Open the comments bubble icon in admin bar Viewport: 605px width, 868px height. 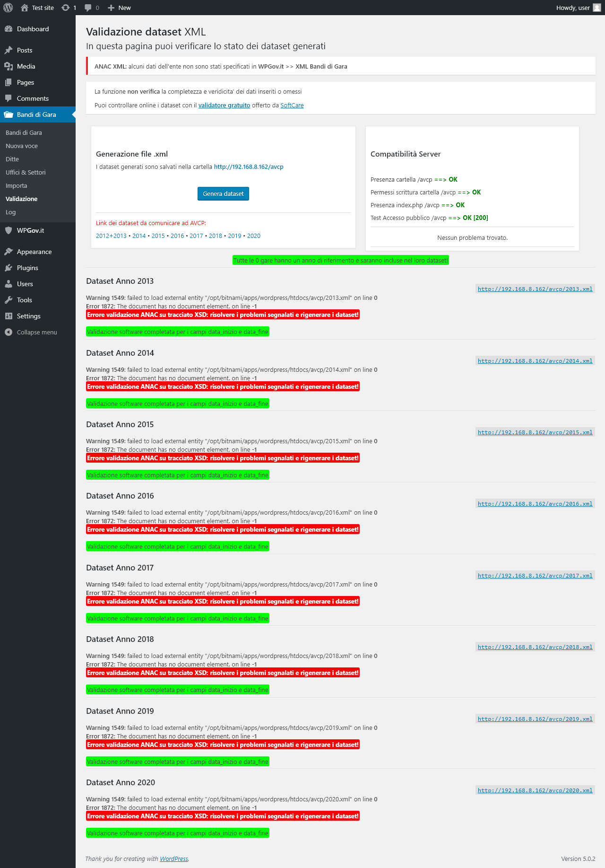(88, 8)
